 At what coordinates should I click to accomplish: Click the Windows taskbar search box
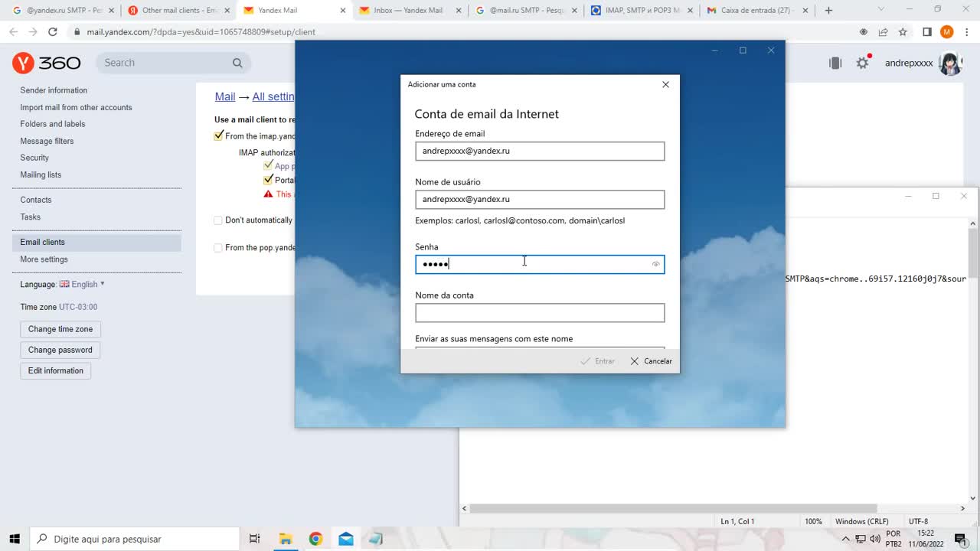(136, 539)
